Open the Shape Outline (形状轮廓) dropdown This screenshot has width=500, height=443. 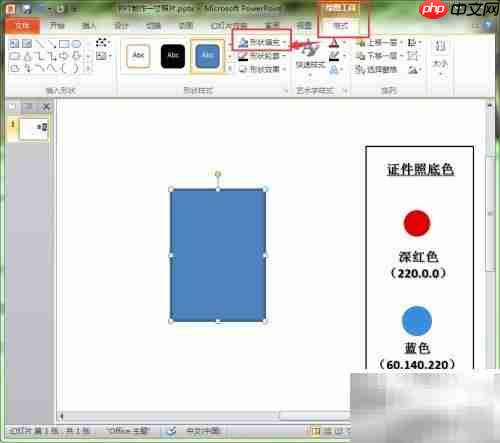[x=262, y=56]
